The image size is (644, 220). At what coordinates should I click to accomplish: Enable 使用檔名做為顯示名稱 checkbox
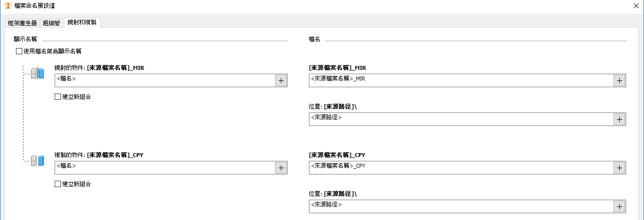pyautogui.click(x=19, y=51)
